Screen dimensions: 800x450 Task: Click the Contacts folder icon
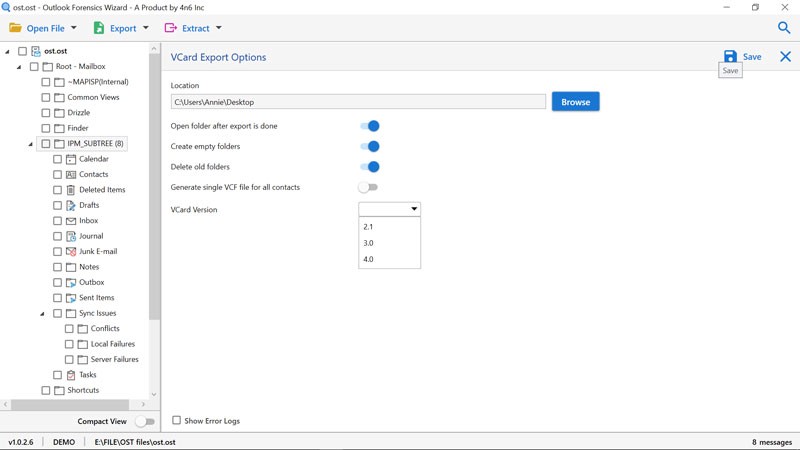(x=71, y=174)
